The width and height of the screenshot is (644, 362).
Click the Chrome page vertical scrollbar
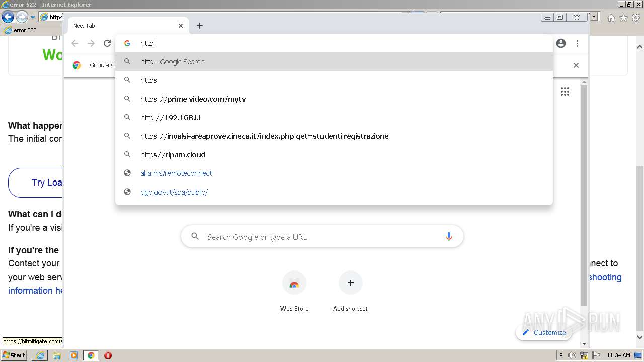tap(584, 196)
